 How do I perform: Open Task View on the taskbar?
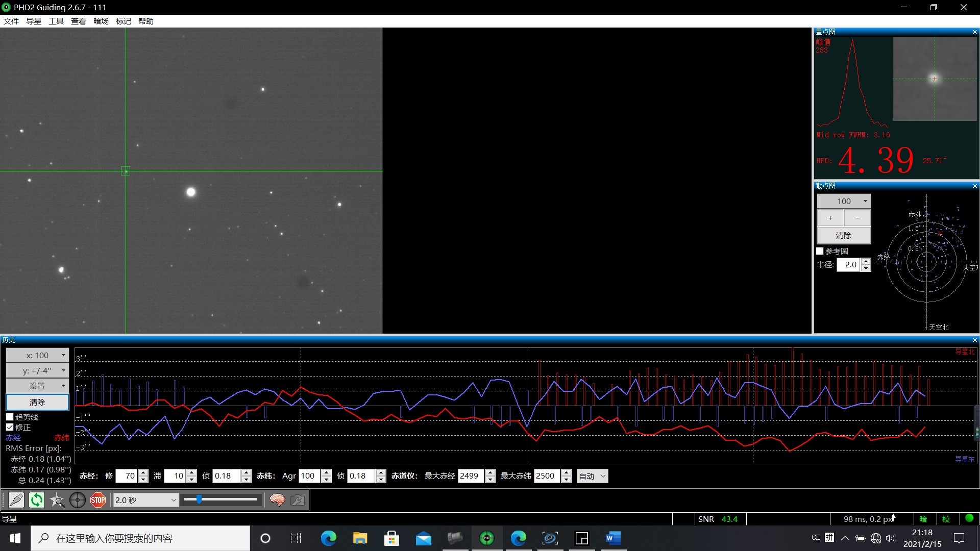point(296,538)
